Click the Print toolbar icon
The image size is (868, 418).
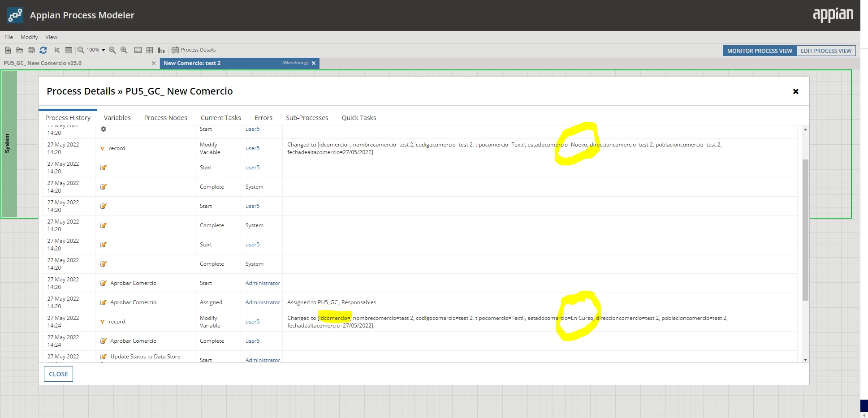pos(31,50)
